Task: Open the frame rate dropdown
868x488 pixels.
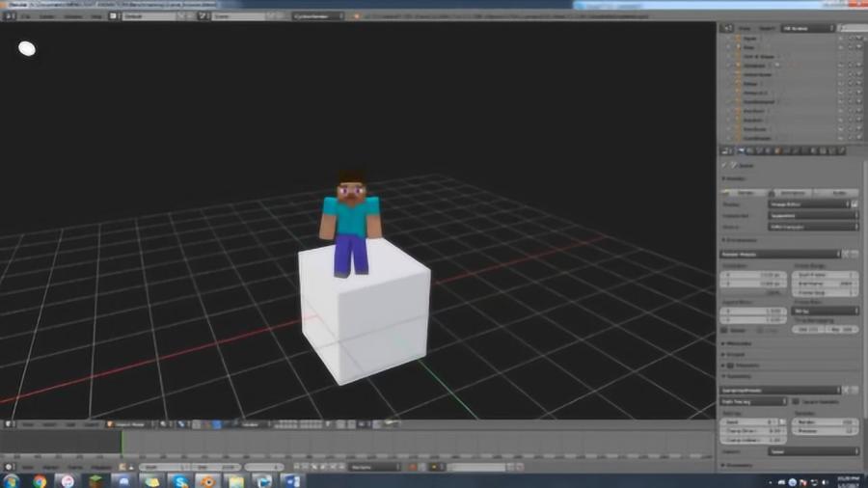Action: [825, 311]
